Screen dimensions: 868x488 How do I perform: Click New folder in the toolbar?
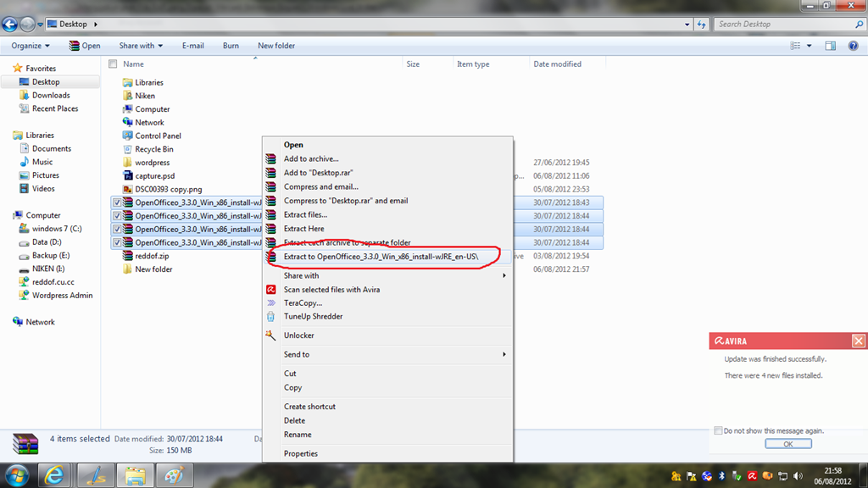[x=275, y=45]
